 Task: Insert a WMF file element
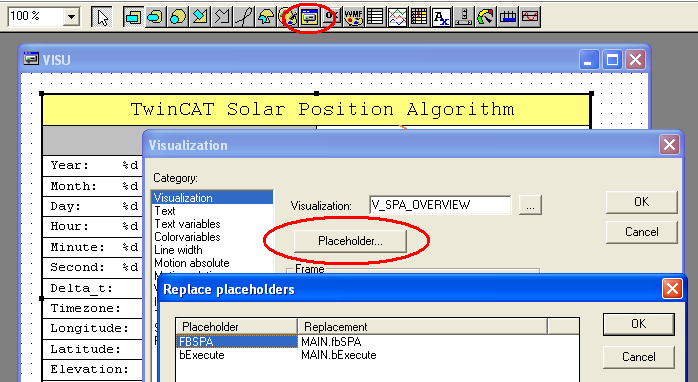(x=353, y=17)
